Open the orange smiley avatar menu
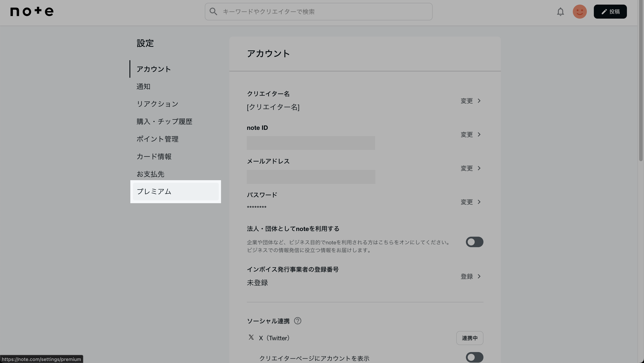 tap(580, 12)
